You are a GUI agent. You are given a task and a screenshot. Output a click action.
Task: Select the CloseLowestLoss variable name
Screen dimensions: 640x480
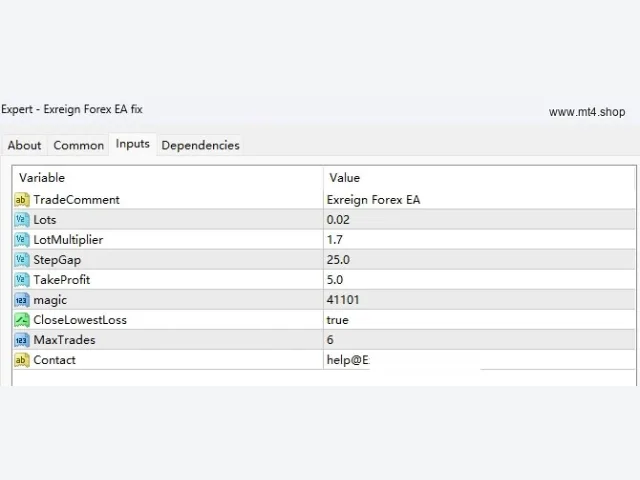click(80, 320)
